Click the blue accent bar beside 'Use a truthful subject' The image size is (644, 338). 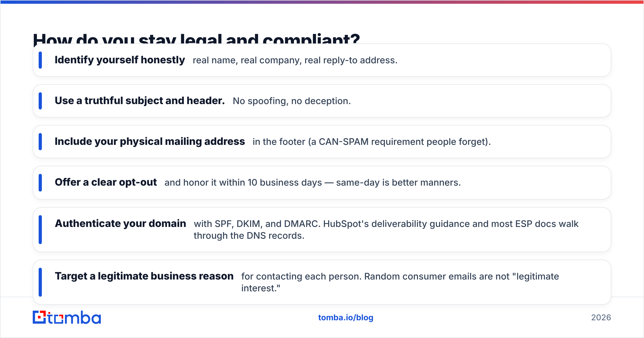pos(40,101)
